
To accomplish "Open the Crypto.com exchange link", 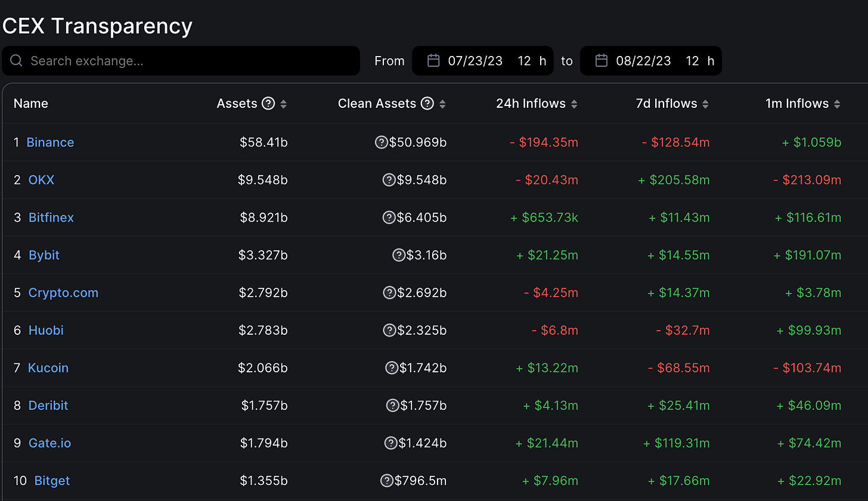I will click(x=63, y=292).
